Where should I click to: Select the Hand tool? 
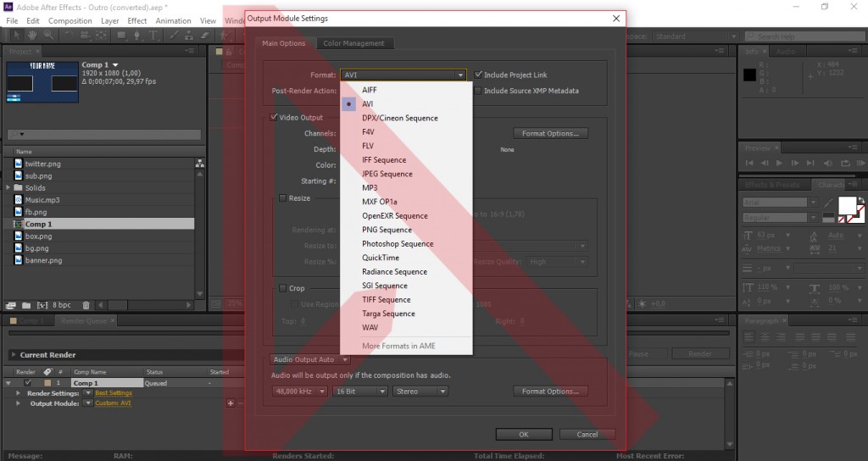(33, 36)
